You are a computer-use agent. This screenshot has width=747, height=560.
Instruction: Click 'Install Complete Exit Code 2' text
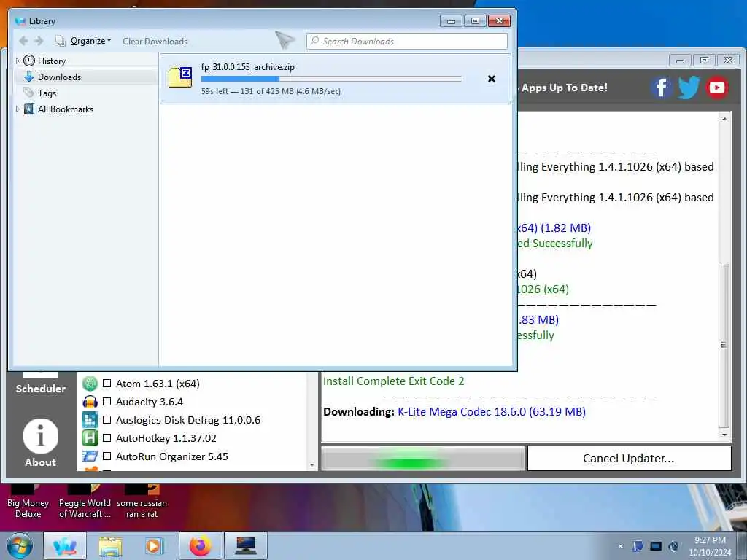pos(393,381)
